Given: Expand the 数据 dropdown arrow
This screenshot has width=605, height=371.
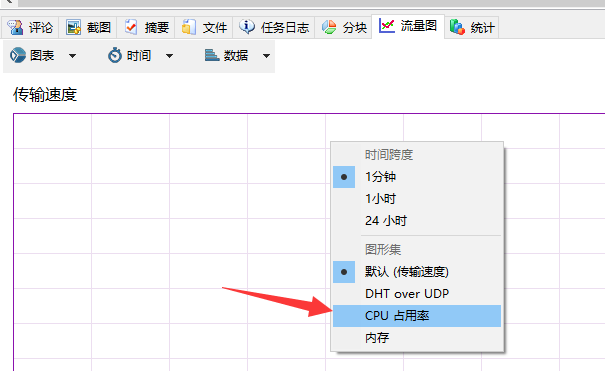Looking at the screenshot, I should 266,56.
